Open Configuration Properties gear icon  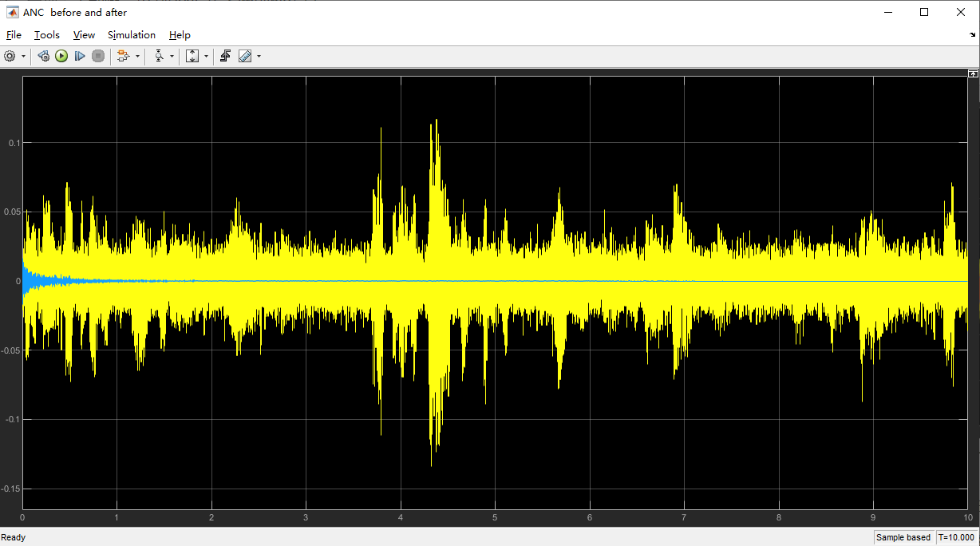(10, 56)
